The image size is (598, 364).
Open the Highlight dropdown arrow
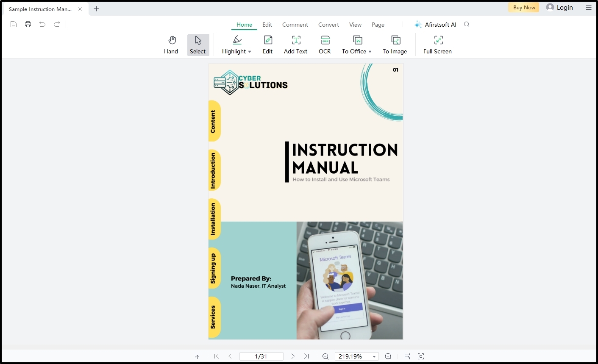(250, 52)
